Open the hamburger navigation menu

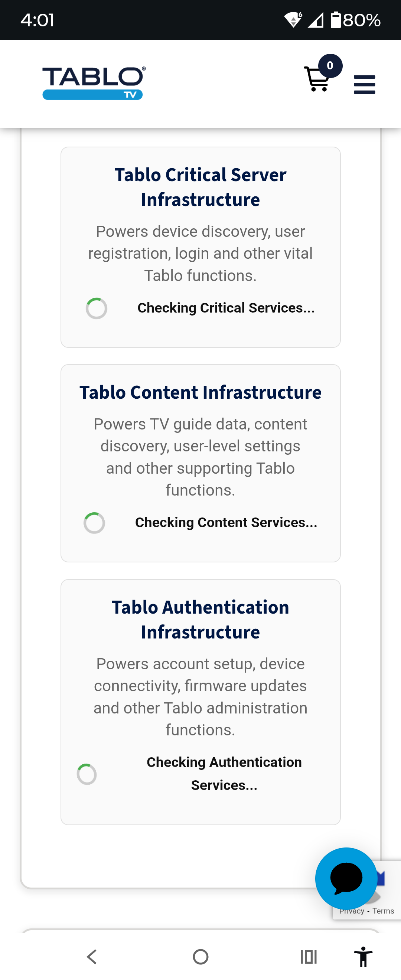[x=364, y=85]
